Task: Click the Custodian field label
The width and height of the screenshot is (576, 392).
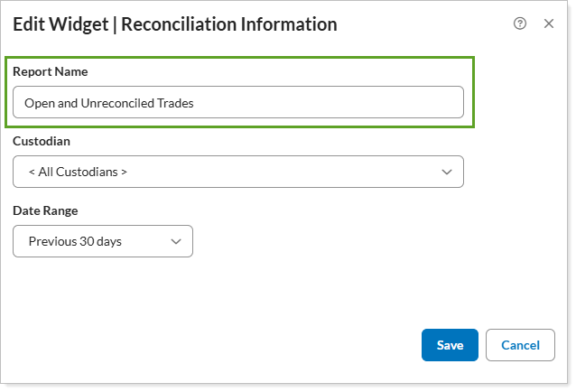Action: (42, 141)
